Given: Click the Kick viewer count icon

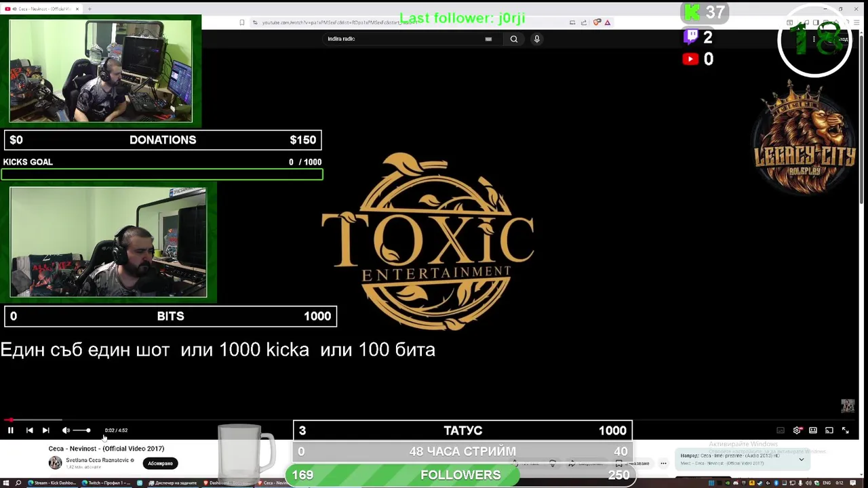Looking at the screenshot, I should pyautogui.click(x=692, y=12).
